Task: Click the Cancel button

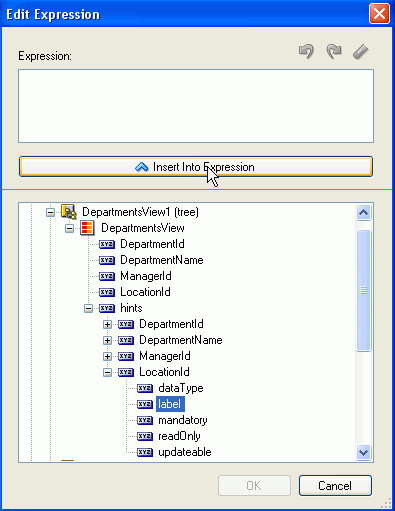Action: 335,486
